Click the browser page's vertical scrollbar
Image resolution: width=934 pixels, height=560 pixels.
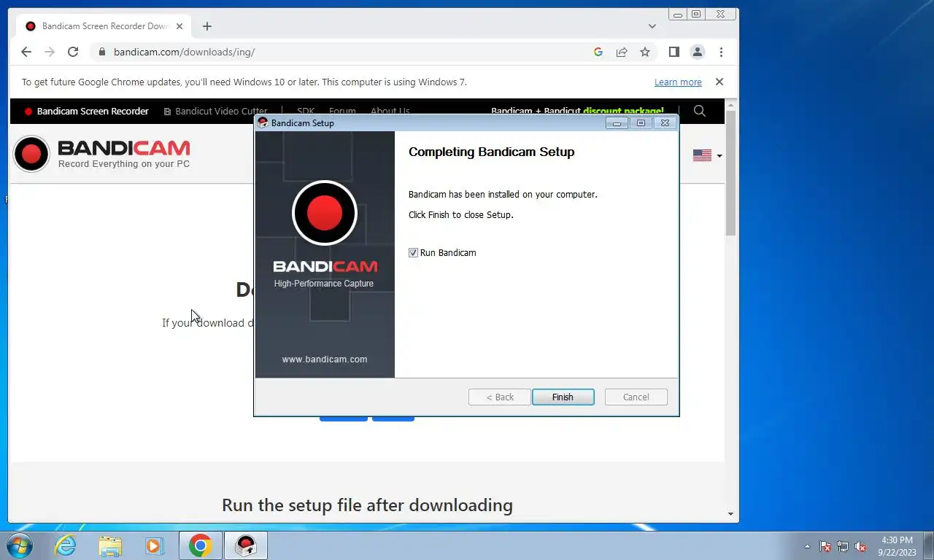click(x=730, y=174)
